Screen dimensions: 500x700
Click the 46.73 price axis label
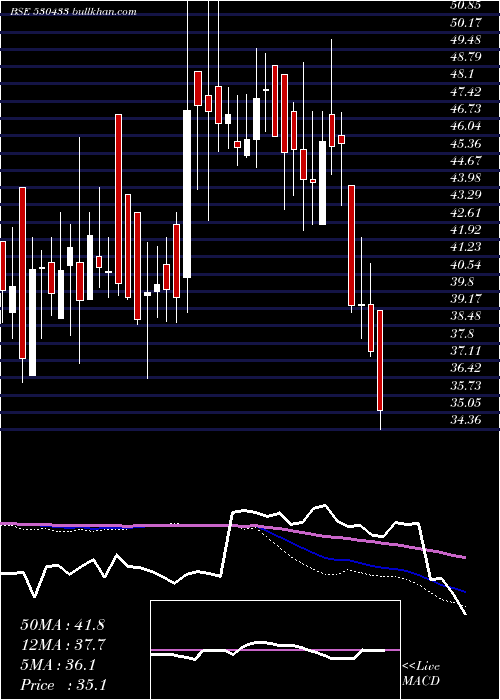466,109
